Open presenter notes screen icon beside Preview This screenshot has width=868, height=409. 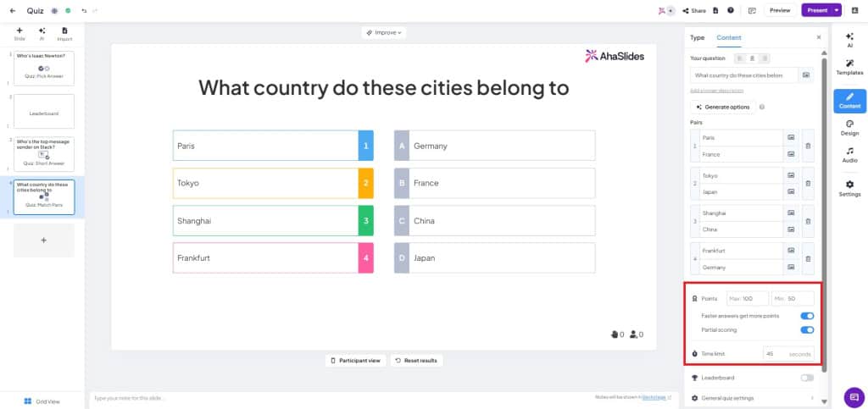click(752, 10)
